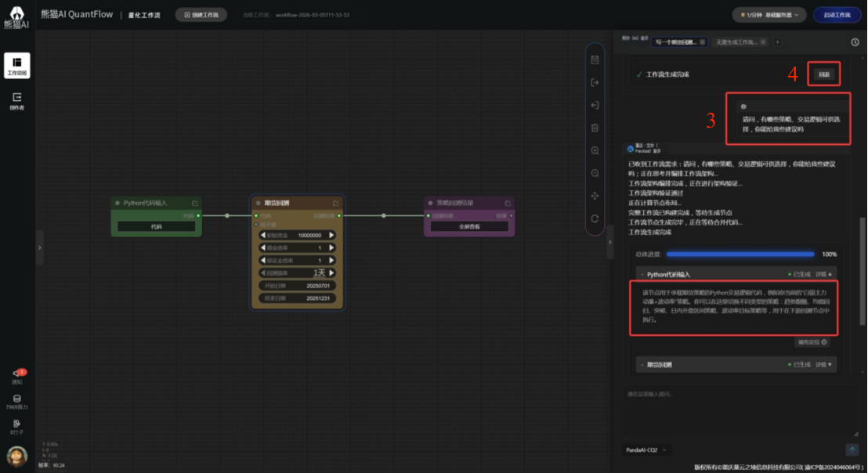Viewport: 868px width, 473px height.
Task: Click the 结束日期 field showing 20251231
Action: [297, 298]
